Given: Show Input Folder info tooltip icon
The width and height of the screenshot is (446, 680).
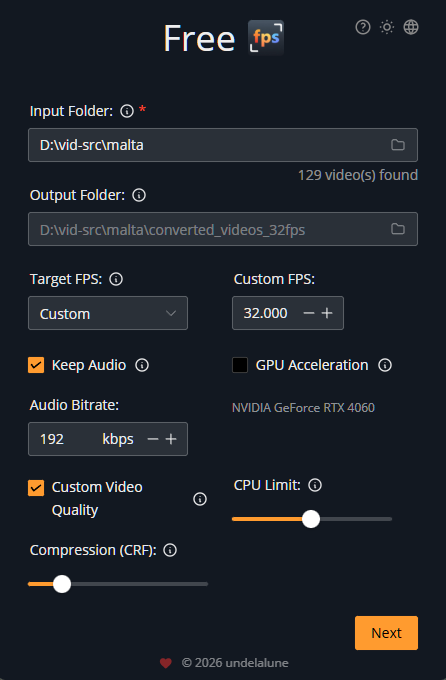Looking at the screenshot, I should coord(127,111).
